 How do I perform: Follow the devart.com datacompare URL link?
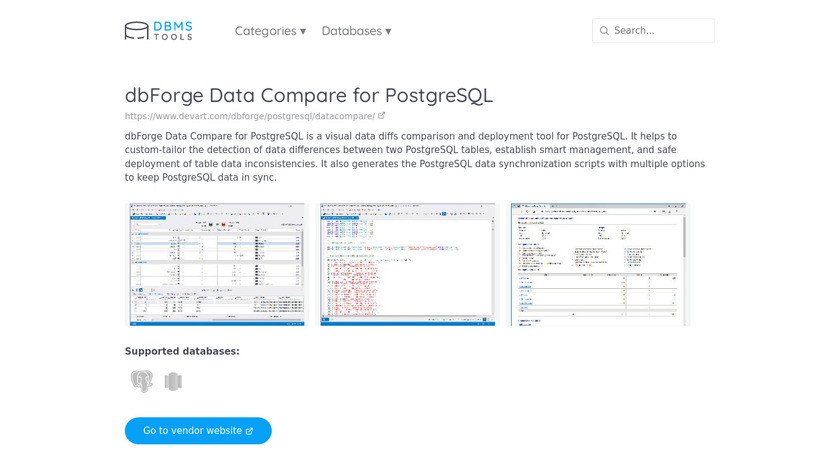click(x=249, y=116)
